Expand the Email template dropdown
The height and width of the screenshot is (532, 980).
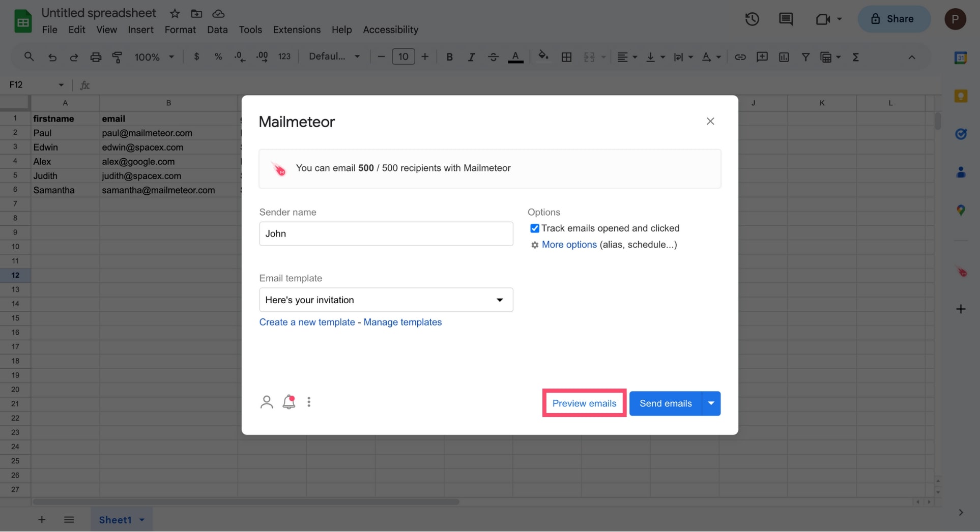click(x=386, y=300)
